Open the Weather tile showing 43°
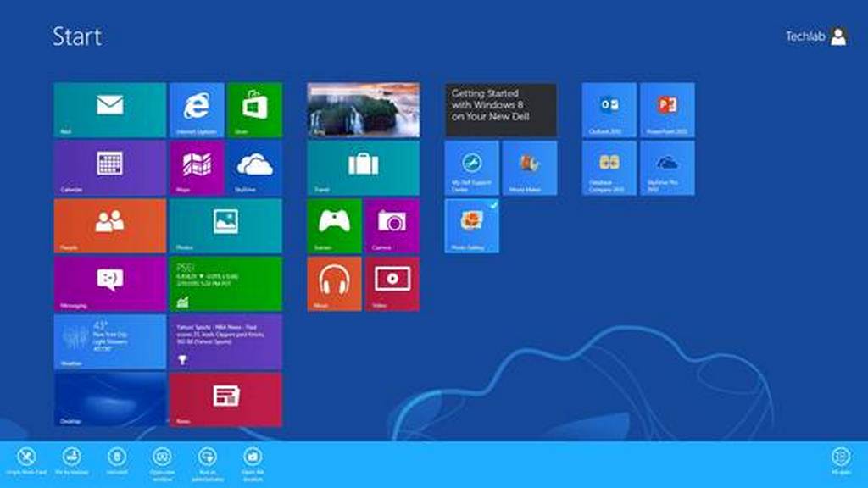The width and height of the screenshot is (868, 488). pyautogui.click(x=109, y=342)
